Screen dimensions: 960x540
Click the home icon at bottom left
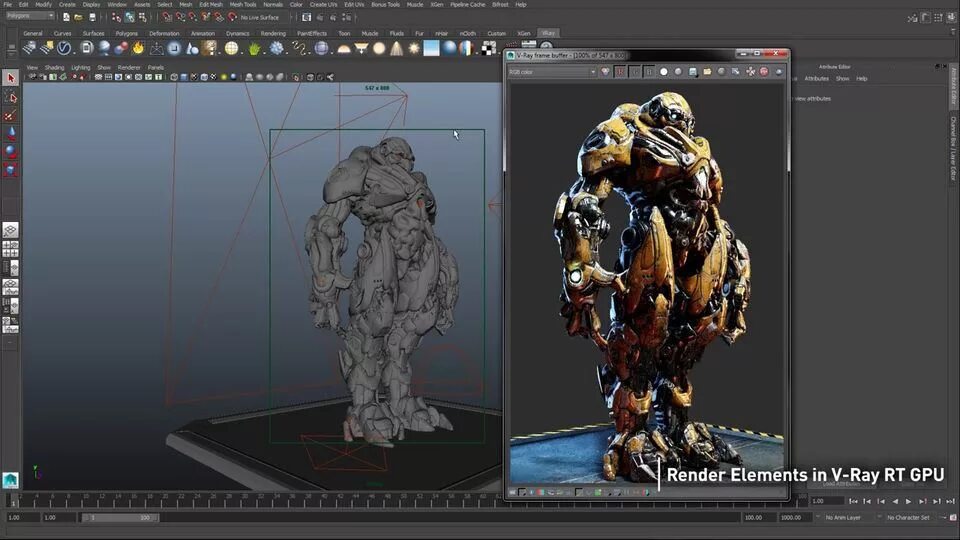point(10,480)
